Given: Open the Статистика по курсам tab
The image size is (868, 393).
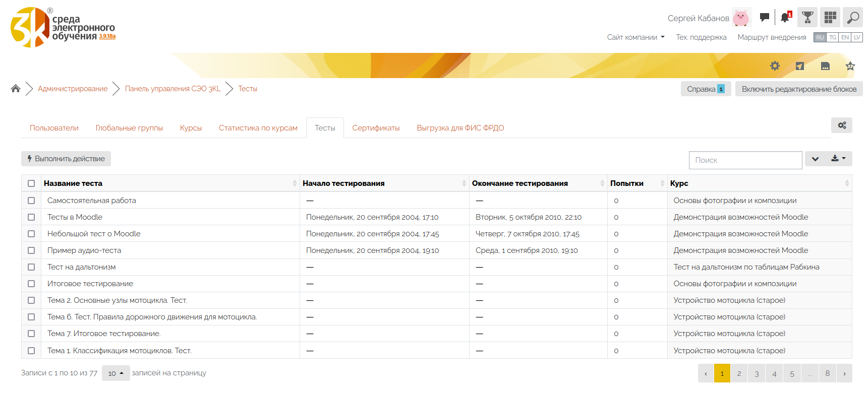Looking at the screenshot, I should click(258, 128).
